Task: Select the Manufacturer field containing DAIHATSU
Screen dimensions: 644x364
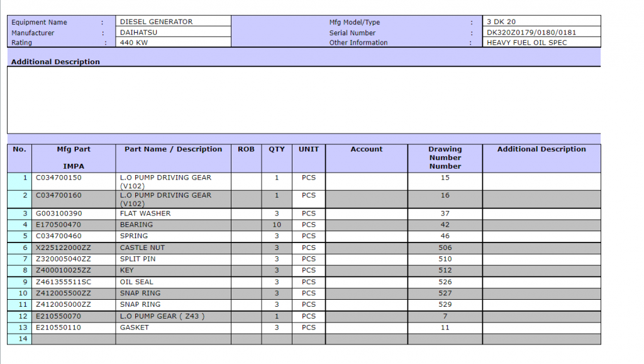Action: [x=173, y=32]
